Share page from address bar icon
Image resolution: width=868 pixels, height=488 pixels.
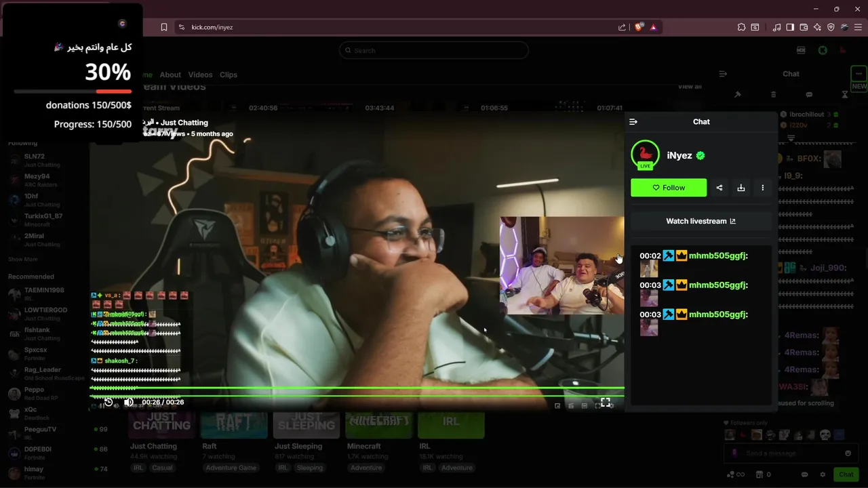(x=622, y=27)
